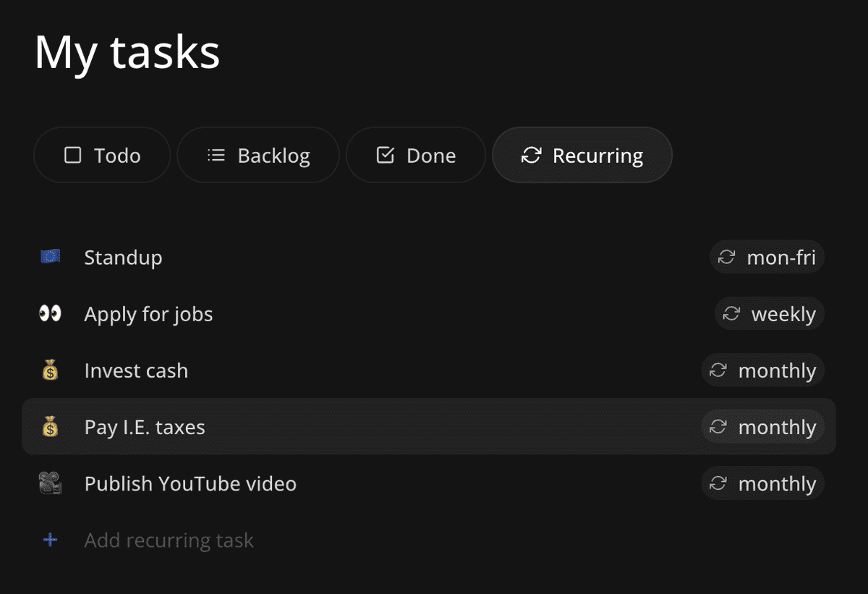Select the Recurring tab

(x=582, y=156)
